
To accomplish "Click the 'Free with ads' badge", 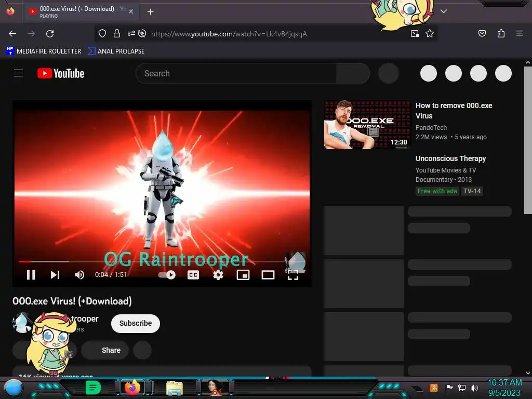I will click(437, 191).
